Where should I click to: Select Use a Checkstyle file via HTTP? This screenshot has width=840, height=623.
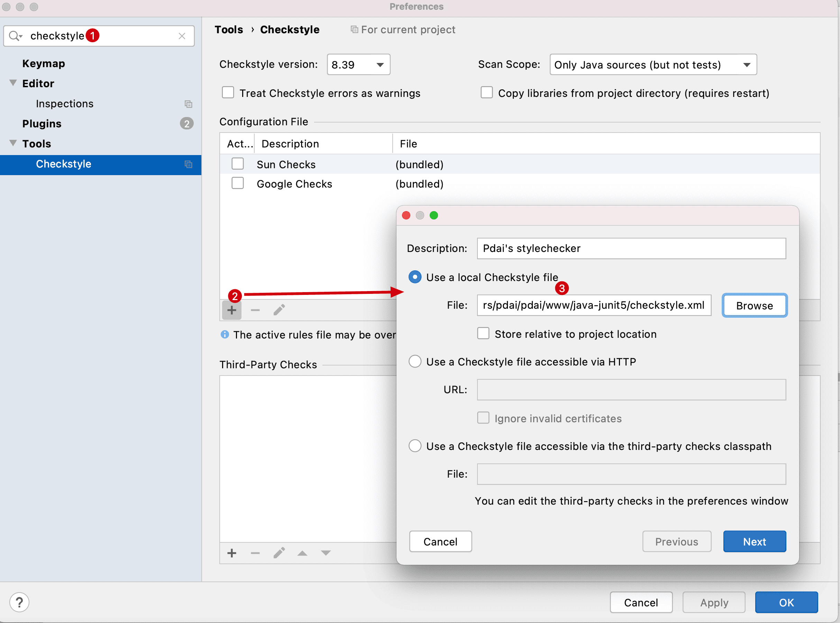click(415, 361)
